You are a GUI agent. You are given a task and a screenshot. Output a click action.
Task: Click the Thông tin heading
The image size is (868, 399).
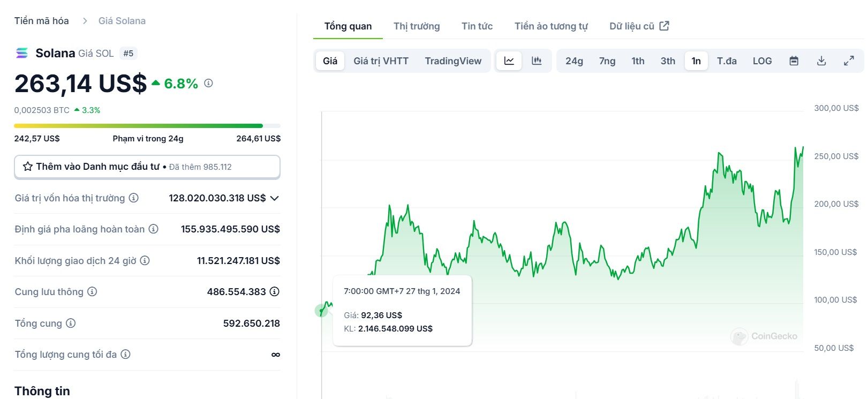42,391
